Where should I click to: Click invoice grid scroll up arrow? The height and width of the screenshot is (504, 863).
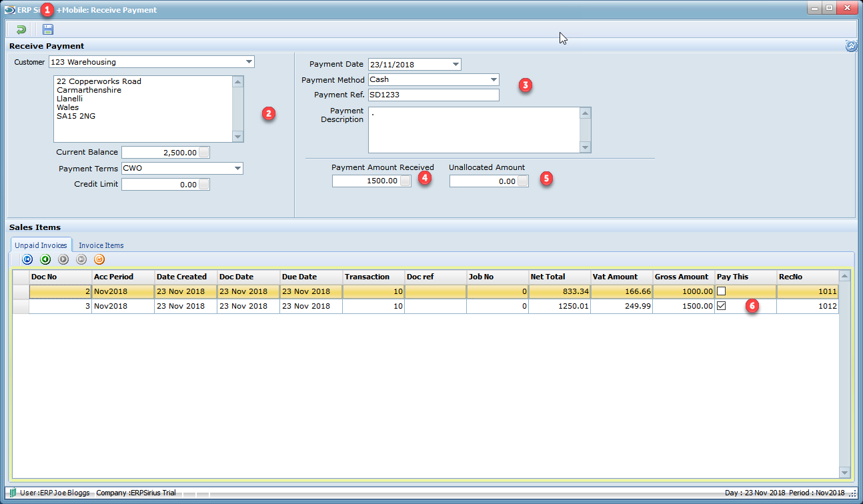coord(845,276)
